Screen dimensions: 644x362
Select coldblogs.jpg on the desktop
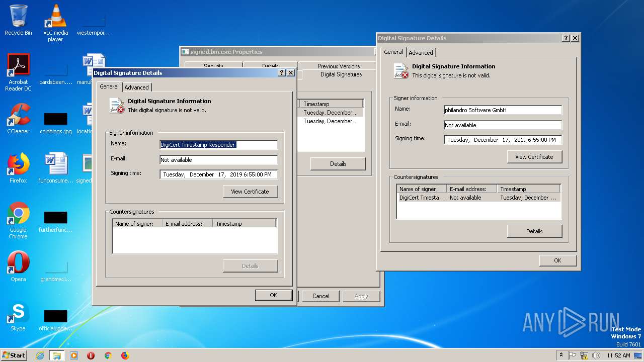pyautogui.click(x=55, y=122)
